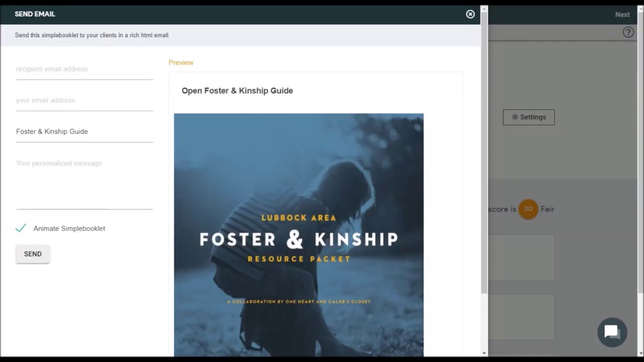644x362 pixels.
Task: Open the chat bubble widget
Action: click(x=612, y=332)
